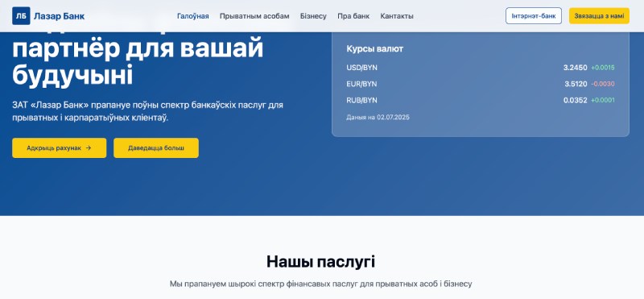Viewport: 644px width, 299px height.
Task: Open the Кантакты page
Action: 397,16
